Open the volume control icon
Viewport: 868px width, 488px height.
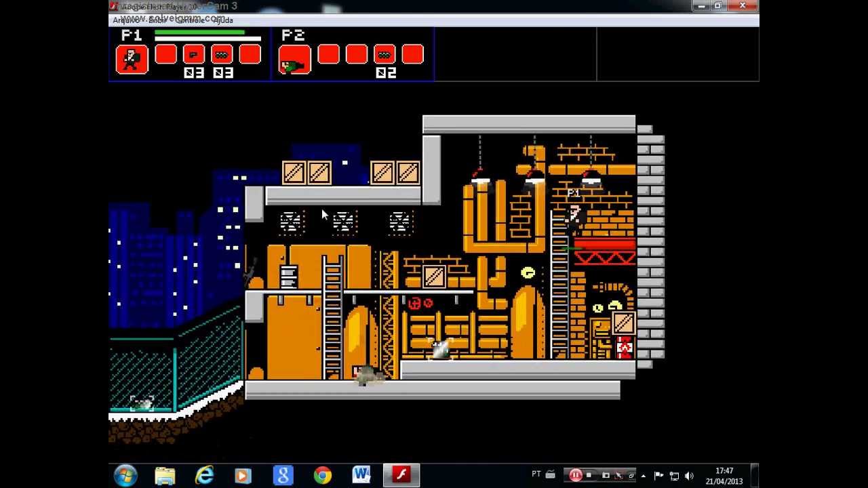[x=690, y=475]
